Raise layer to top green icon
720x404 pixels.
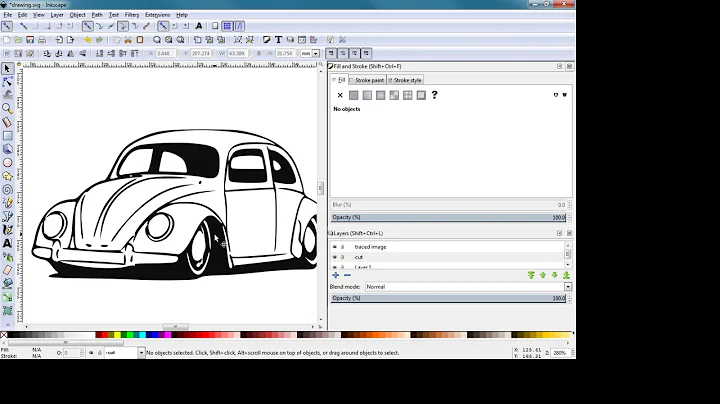coord(531,275)
